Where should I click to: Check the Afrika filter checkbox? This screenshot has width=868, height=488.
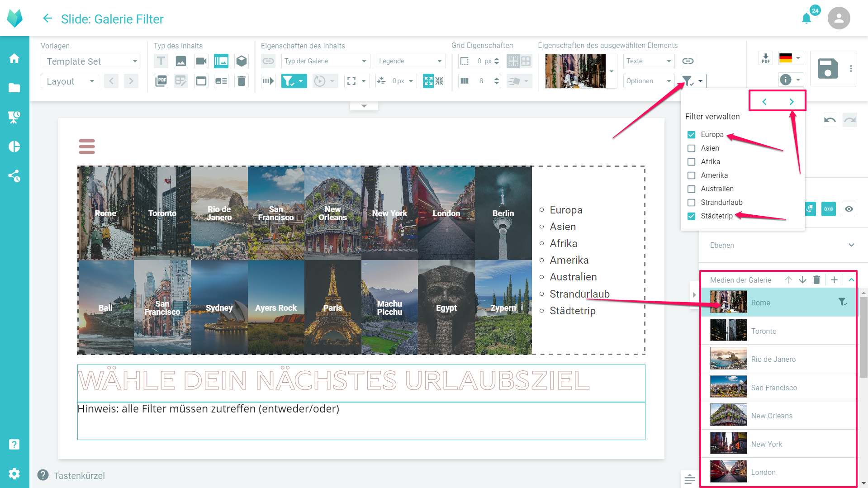[691, 162]
